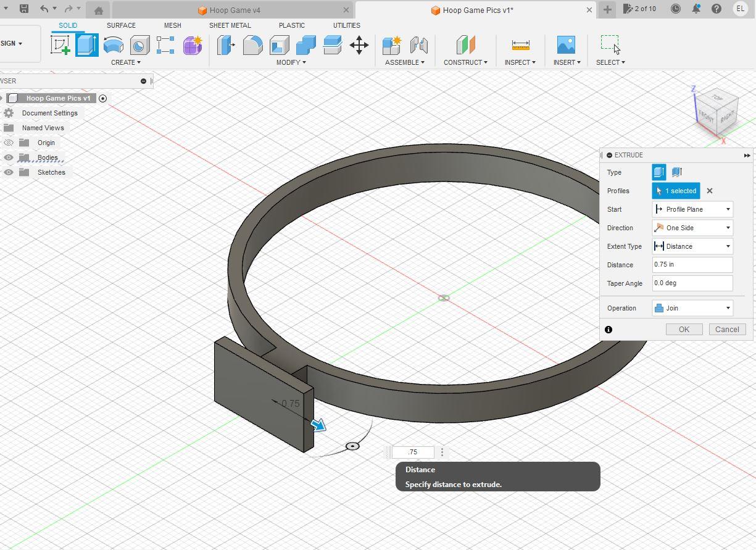Click the TOP face of the ViewCube
The width and height of the screenshot is (756, 550).
(717, 98)
